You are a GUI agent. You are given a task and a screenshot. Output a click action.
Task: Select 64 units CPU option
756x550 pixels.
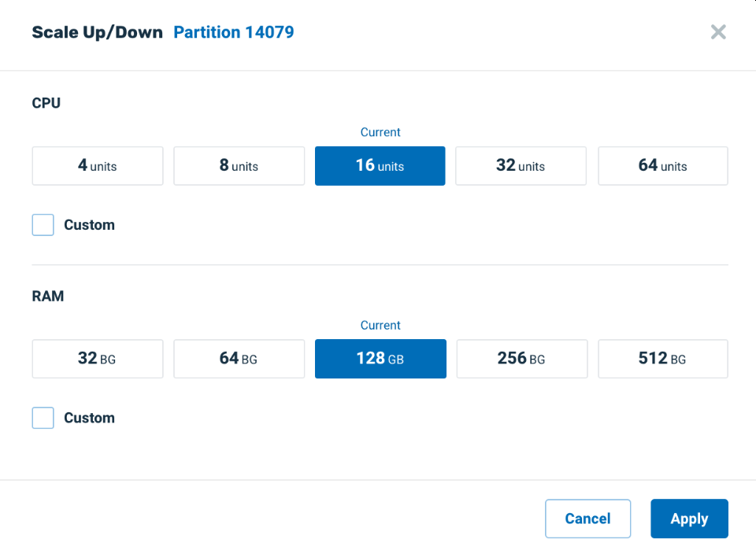(x=662, y=166)
